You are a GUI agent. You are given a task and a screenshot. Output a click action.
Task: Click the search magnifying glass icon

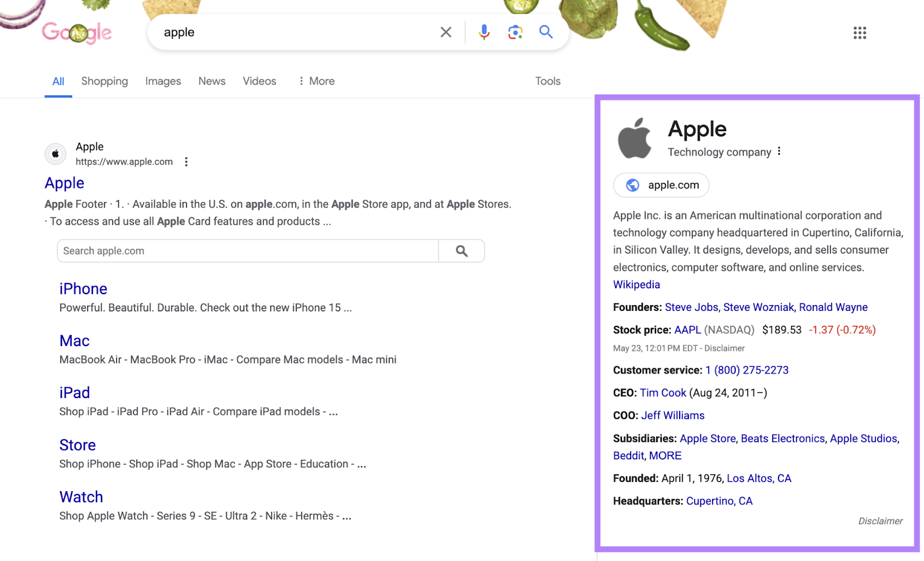545,32
